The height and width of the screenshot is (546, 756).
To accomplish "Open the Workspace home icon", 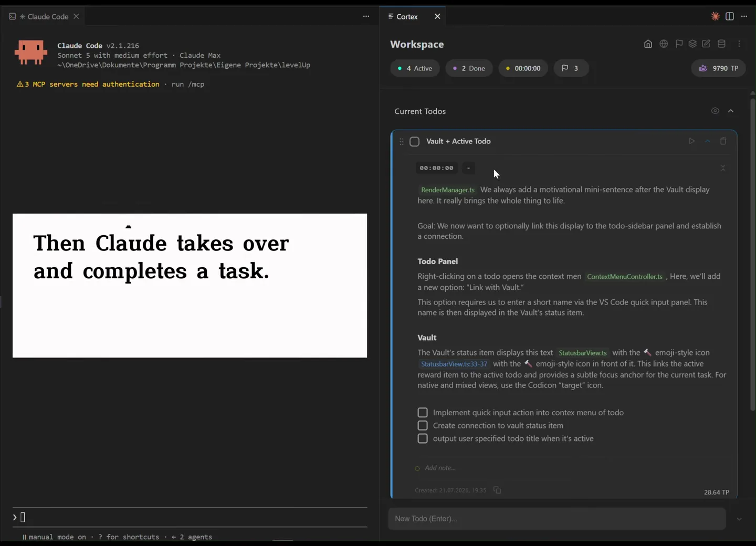I will [x=648, y=44].
